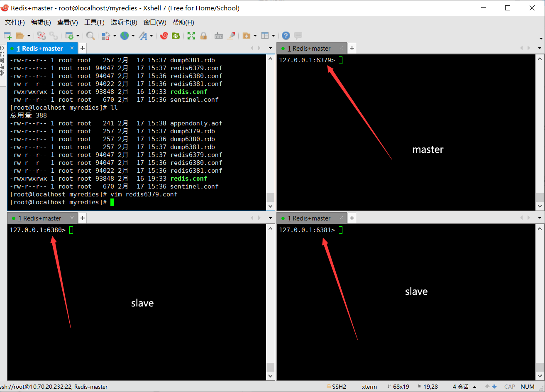Select the Find icon in the toolbar
This screenshot has width=545, height=392.
coord(90,36)
